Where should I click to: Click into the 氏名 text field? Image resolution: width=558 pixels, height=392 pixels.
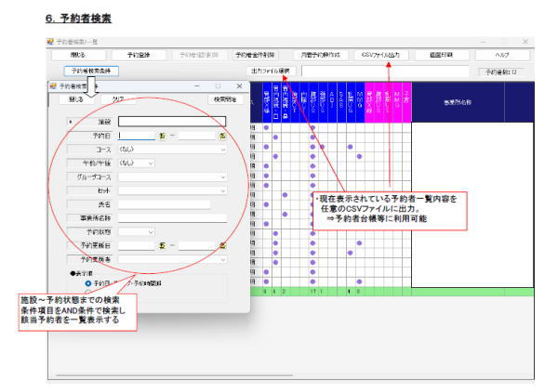[x=164, y=204]
